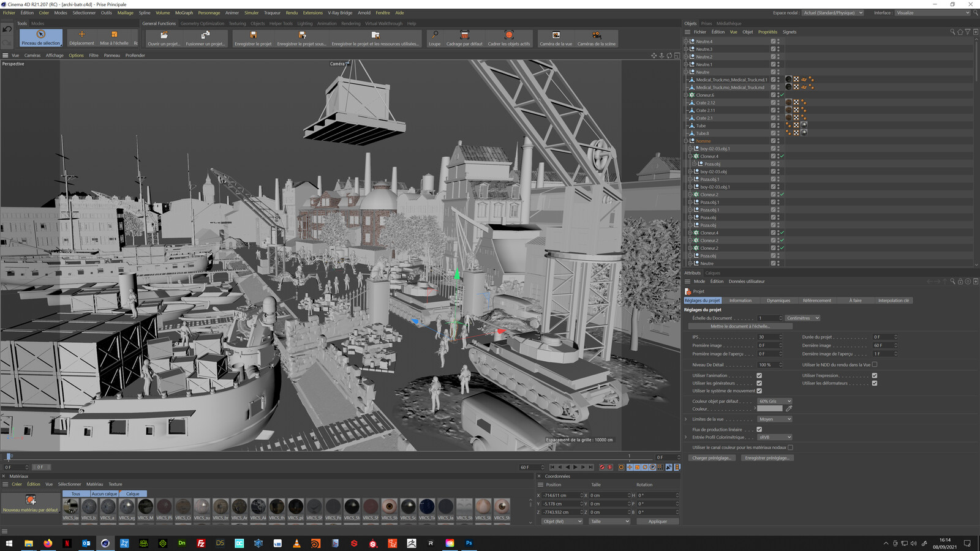Jump to the end of animation
Viewport: 980px width, 551px height.
click(590, 467)
